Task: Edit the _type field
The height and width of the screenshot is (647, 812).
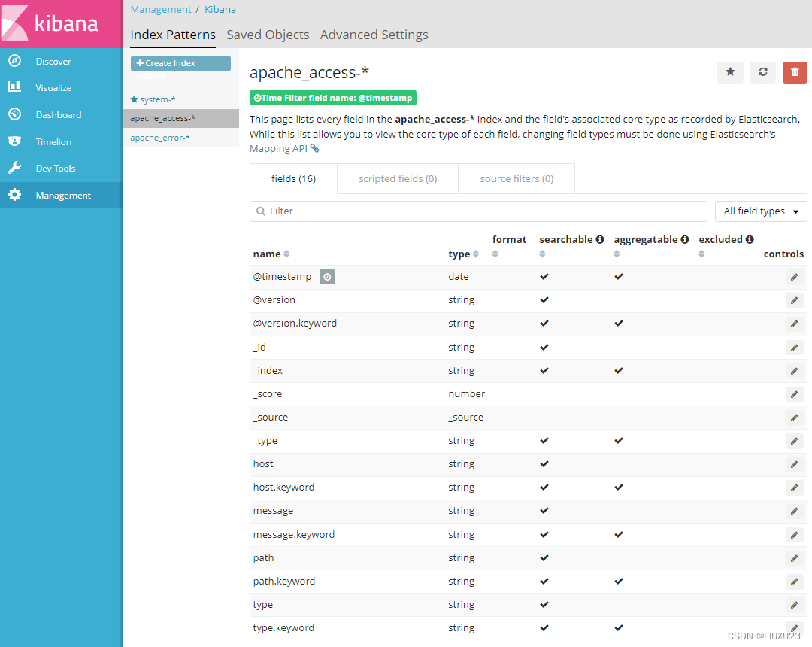Action: click(795, 441)
